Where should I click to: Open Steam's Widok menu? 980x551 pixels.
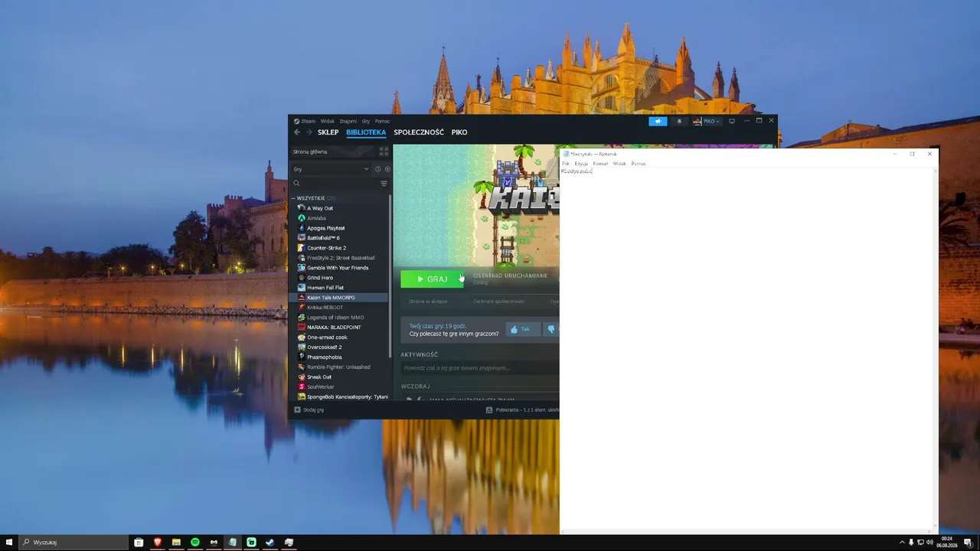click(x=328, y=121)
